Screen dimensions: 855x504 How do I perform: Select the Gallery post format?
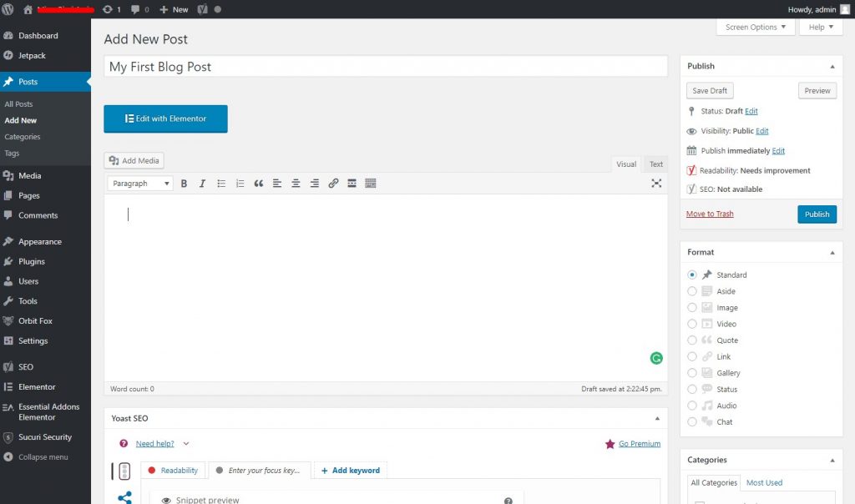coord(692,373)
